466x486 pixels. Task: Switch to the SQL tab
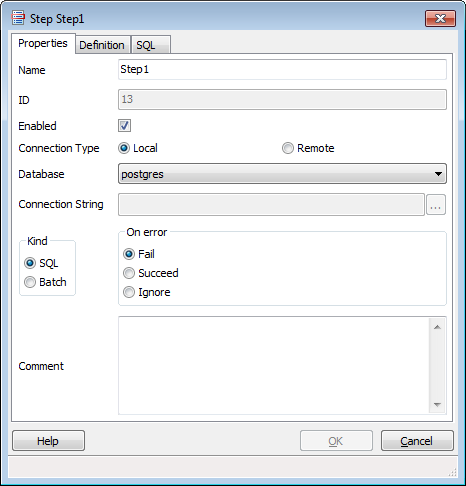[151, 45]
